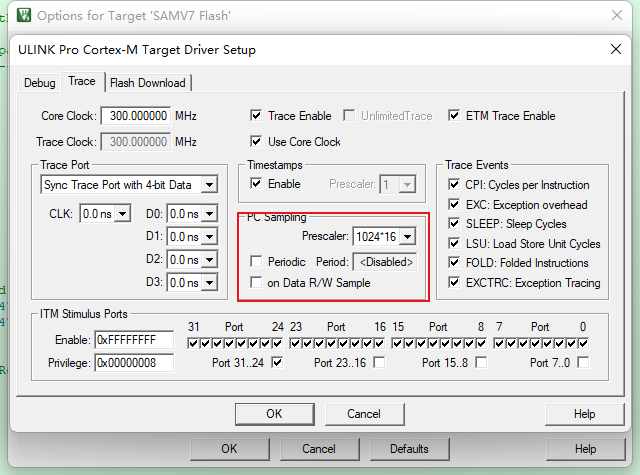Click the ITM Enable hex value field
The width and height of the screenshot is (640, 475).
[133, 341]
